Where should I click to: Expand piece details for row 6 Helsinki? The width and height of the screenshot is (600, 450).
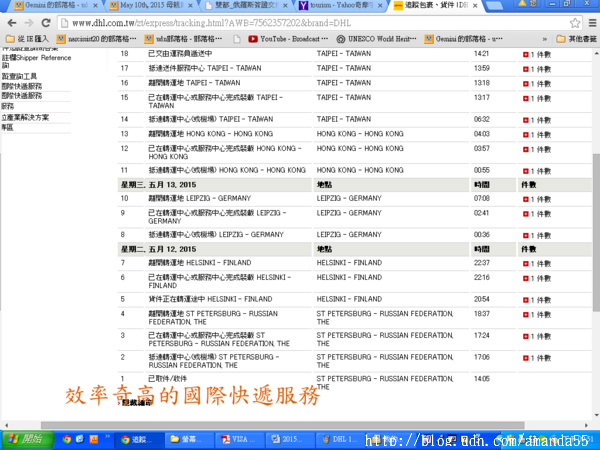coord(525,278)
